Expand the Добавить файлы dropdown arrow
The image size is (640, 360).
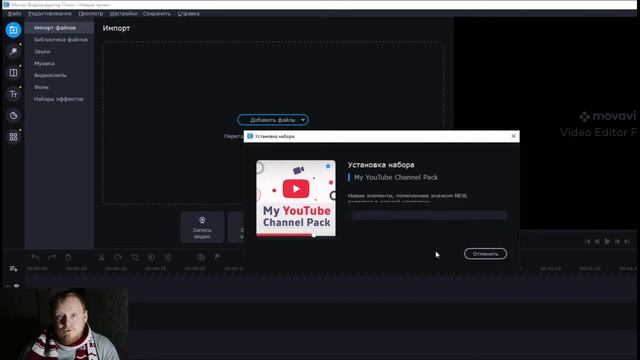[303, 120]
